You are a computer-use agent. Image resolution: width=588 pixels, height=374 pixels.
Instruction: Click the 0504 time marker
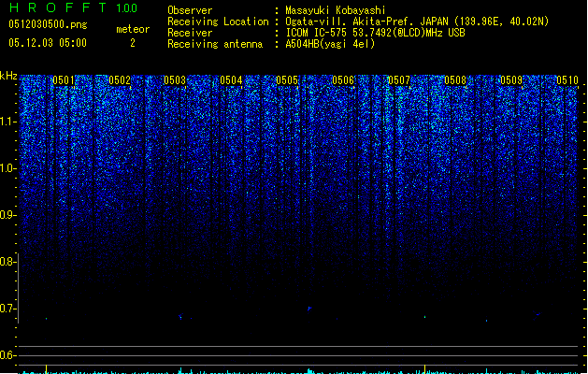coord(231,80)
